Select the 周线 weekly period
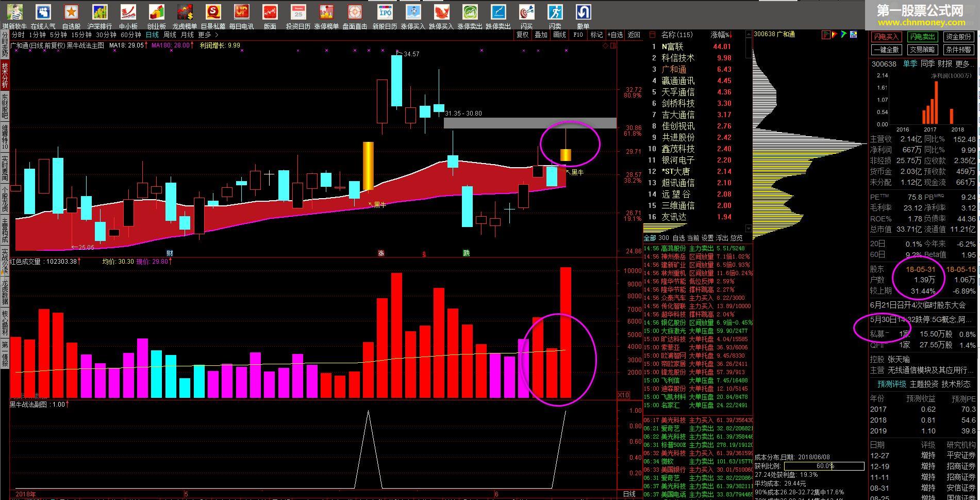The image size is (980, 500). coord(170,35)
